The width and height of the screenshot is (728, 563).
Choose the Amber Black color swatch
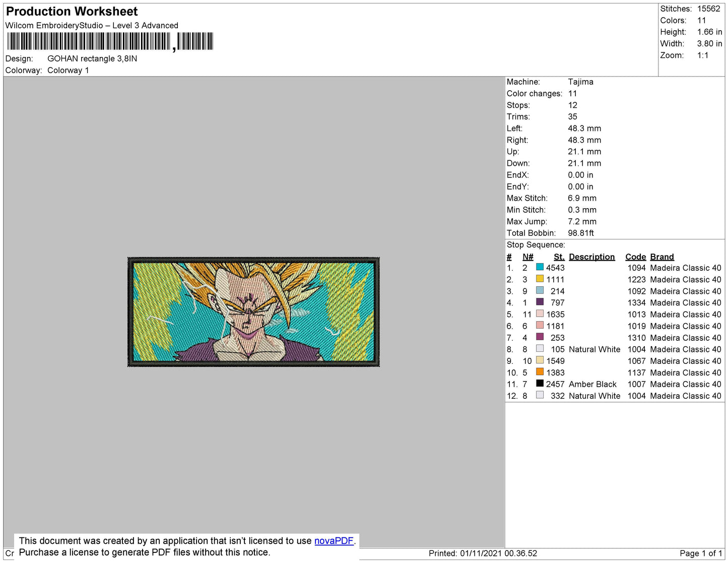[540, 384]
